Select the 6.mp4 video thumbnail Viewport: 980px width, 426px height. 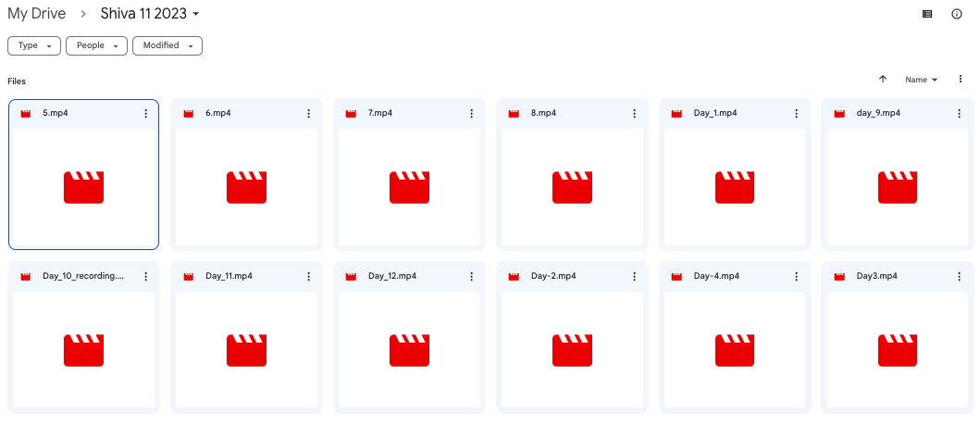click(x=246, y=187)
